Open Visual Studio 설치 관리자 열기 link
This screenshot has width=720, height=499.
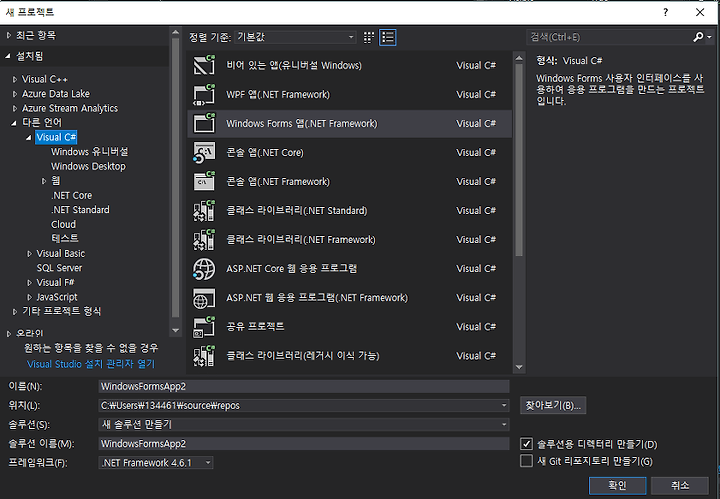[91, 364]
